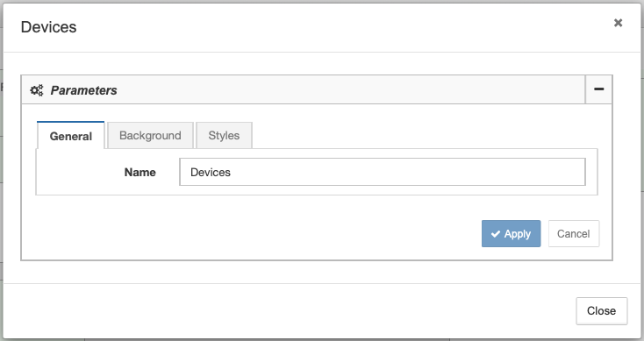
Task: Click the Parameters panel title text
Action: pos(83,90)
